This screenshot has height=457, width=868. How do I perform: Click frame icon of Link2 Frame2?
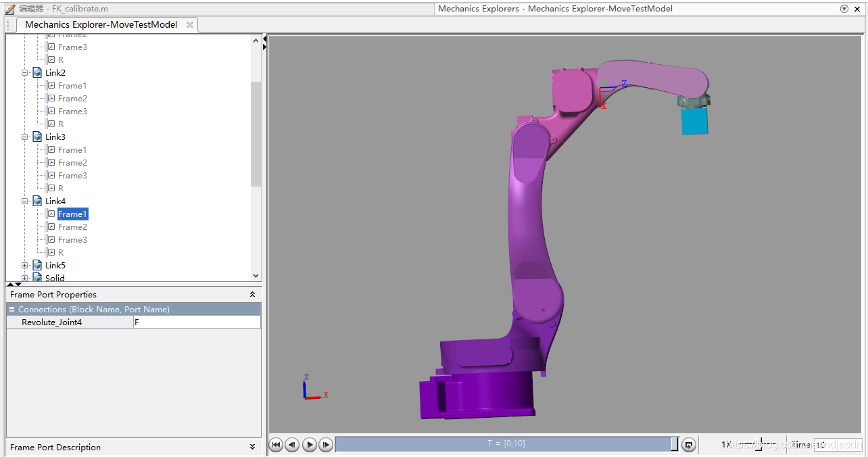(51, 98)
